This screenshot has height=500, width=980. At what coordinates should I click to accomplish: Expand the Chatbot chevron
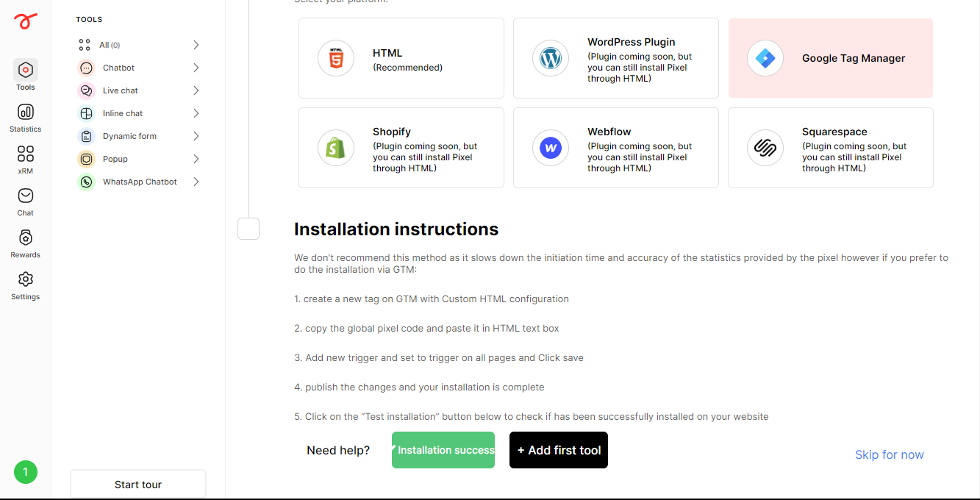coord(196,68)
